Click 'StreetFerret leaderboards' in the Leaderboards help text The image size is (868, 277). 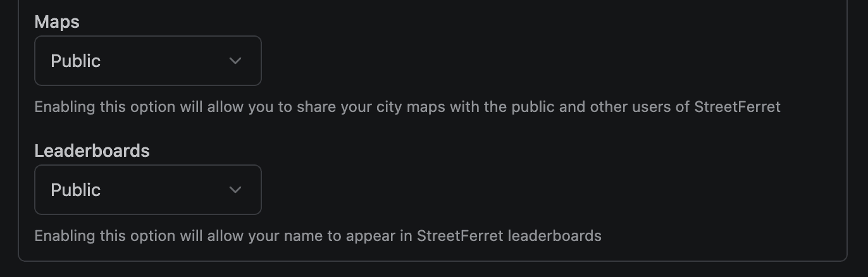tap(509, 236)
